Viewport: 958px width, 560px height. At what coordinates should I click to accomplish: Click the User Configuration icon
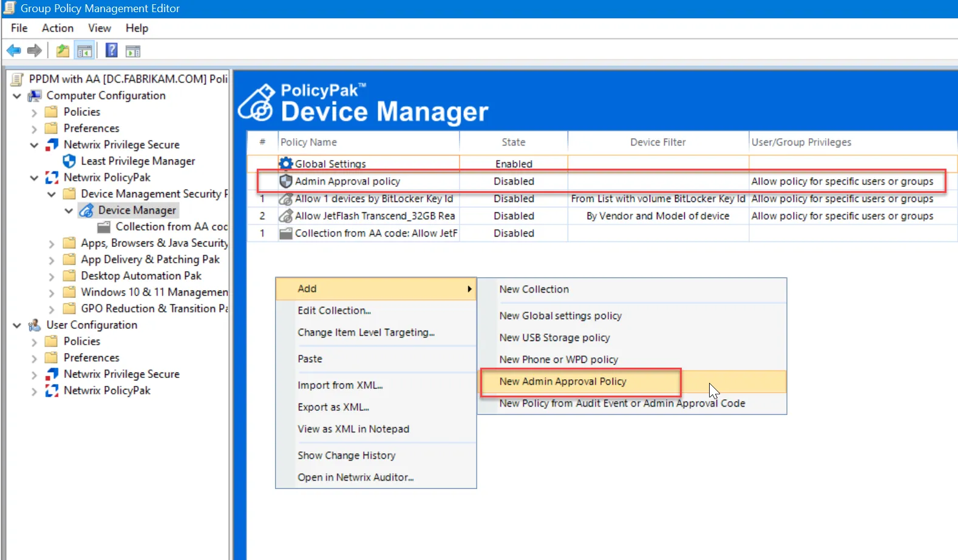pos(35,325)
